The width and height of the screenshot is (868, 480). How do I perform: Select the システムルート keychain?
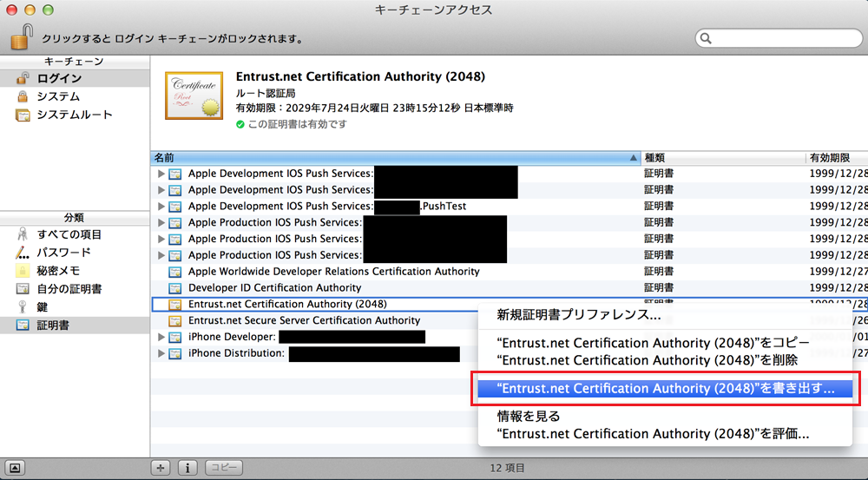[x=75, y=115]
